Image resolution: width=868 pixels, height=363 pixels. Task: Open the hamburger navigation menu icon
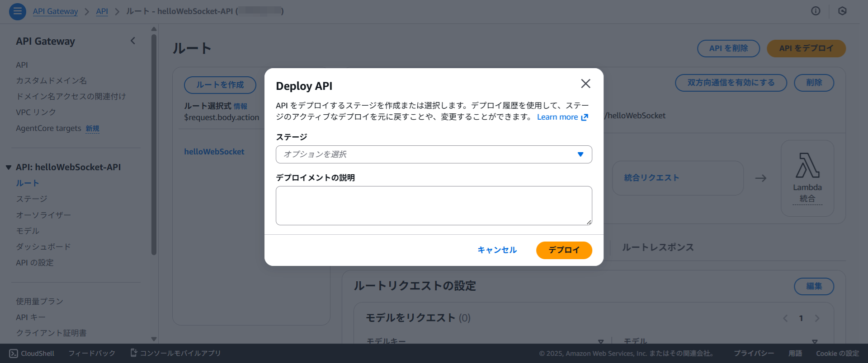click(x=17, y=11)
